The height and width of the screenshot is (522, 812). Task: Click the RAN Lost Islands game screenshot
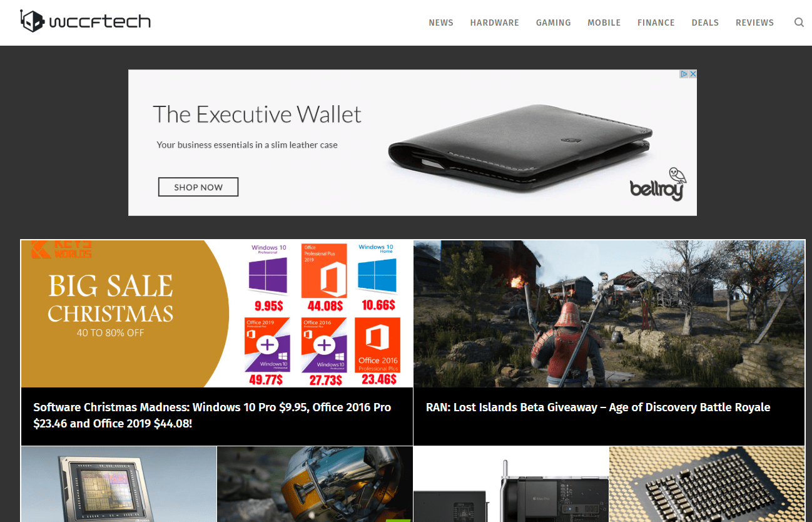click(x=609, y=314)
